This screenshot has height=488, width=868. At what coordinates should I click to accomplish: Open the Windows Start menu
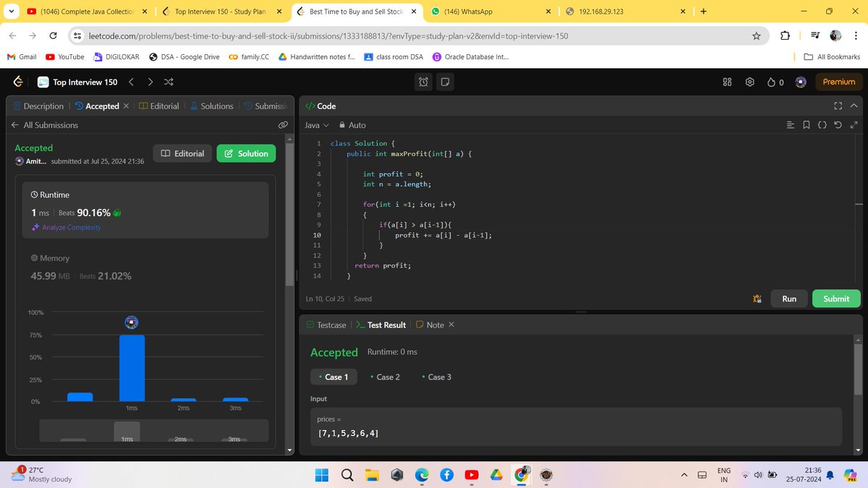click(321, 475)
